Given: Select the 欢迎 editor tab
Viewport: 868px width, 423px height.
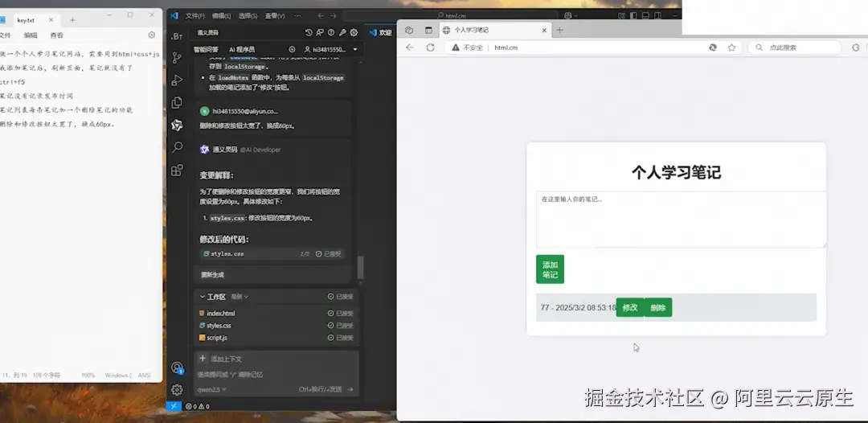Looking at the screenshot, I should pos(381,33).
